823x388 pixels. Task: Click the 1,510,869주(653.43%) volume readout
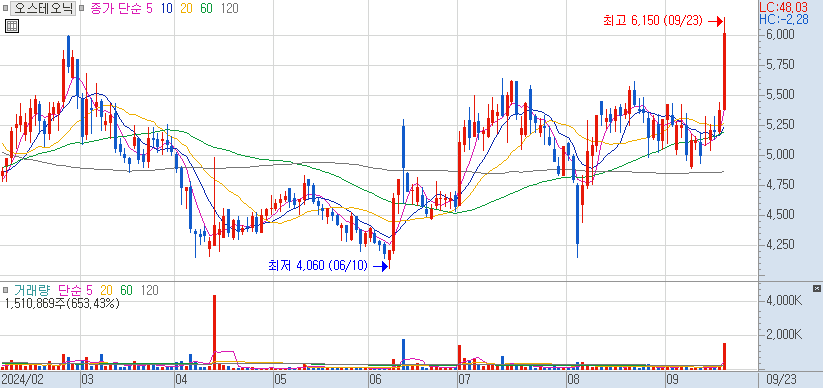[61, 303]
